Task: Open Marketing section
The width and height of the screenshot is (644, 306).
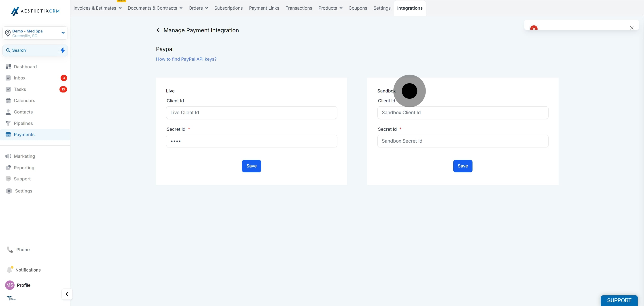Action: pyautogui.click(x=35, y=156)
